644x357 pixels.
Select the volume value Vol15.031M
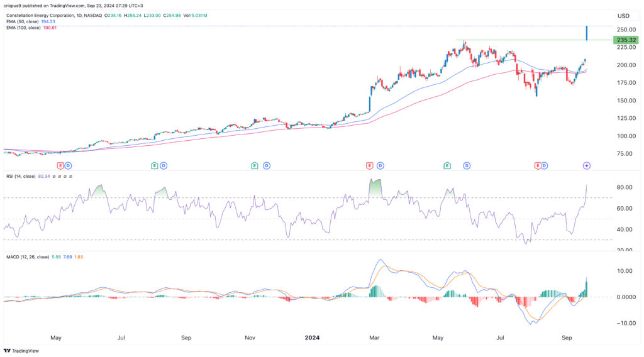(x=195, y=16)
